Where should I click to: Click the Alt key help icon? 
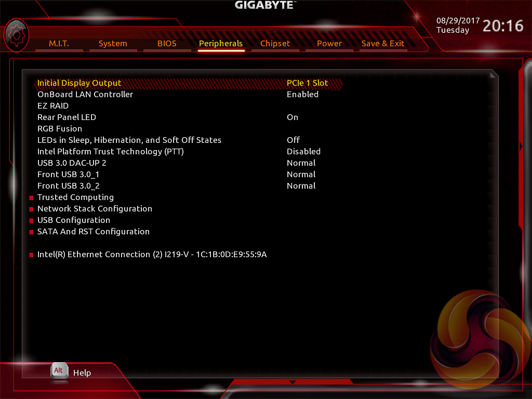59,370
